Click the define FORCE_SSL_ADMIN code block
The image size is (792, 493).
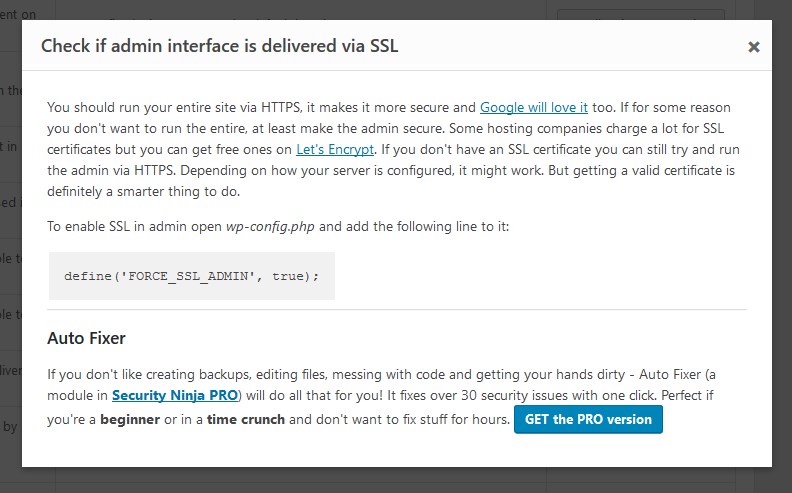pos(192,276)
